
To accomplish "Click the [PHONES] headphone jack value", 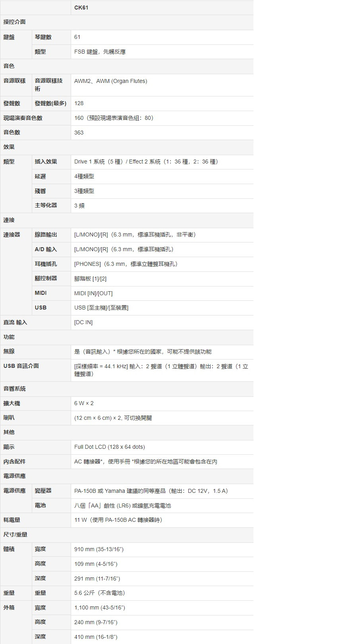I will pos(126,264).
